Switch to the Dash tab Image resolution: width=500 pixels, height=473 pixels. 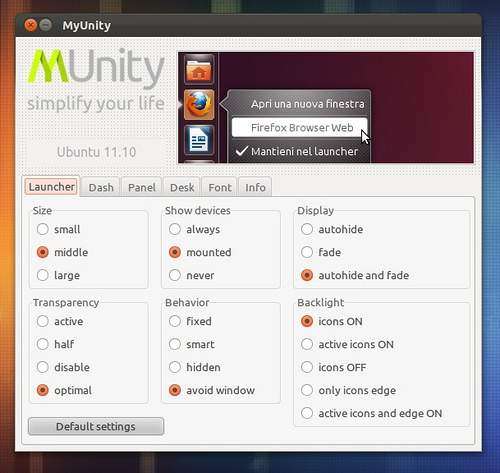click(101, 187)
